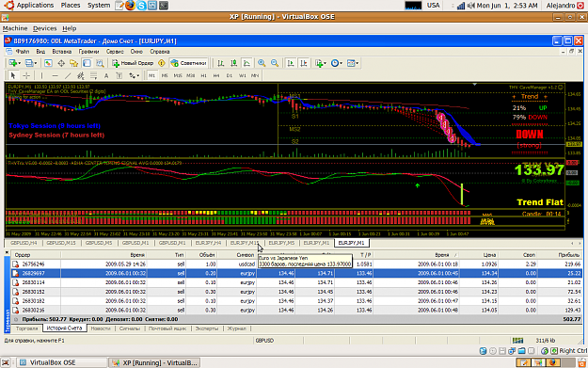This screenshot has height=368, width=588.
Task: Select the M5 timeframe button
Action: tap(165, 75)
